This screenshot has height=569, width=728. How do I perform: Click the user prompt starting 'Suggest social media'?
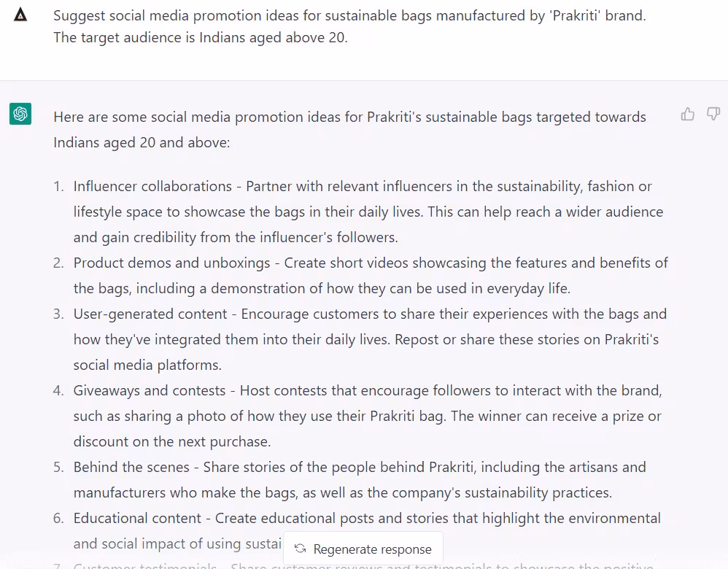(x=349, y=15)
